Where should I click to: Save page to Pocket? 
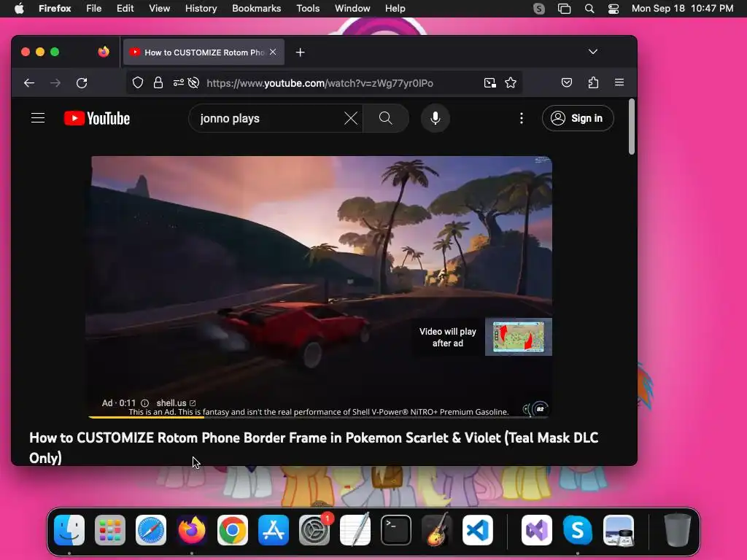pos(566,83)
